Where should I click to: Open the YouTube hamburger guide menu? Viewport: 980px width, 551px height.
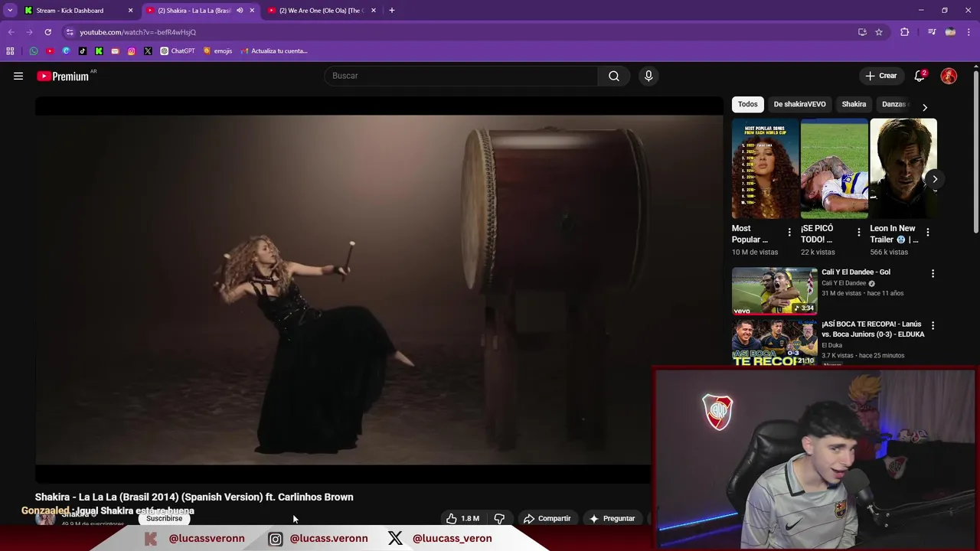click(x=18, y=76)
